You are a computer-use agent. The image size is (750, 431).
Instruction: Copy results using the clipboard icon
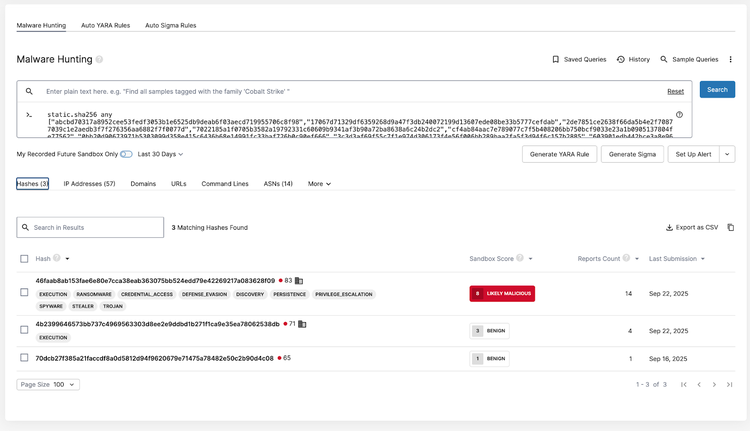(x=731, y=228)
